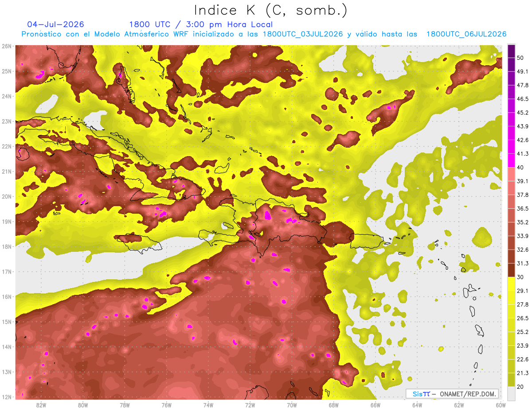Click the "76W" longitude label
Screen dimensions: 532x411
(166, 405)
